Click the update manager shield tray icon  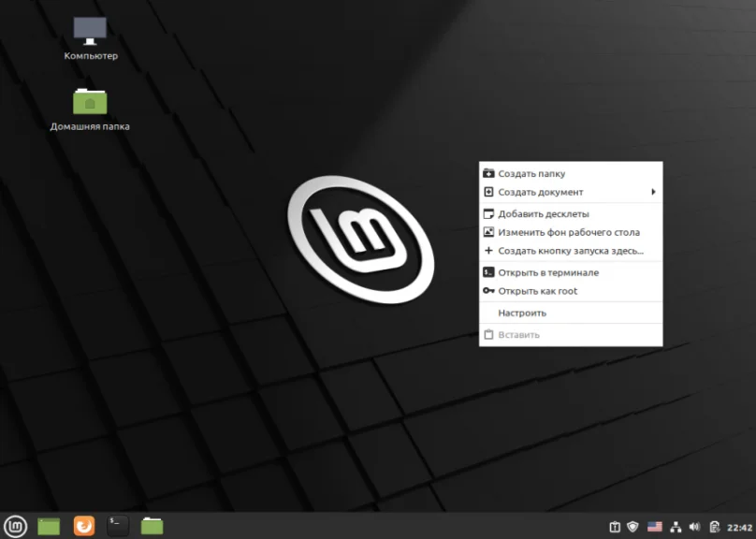click(633, 527)
